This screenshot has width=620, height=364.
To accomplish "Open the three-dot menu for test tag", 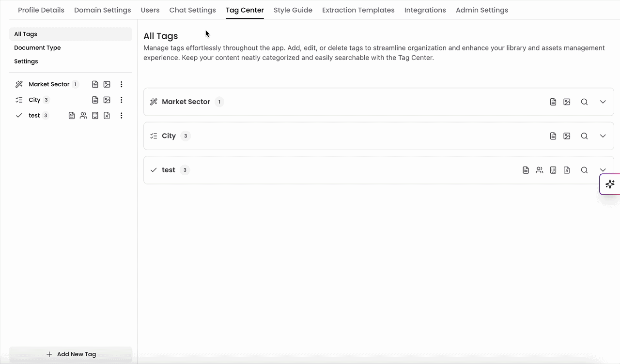I will [121, 115].
